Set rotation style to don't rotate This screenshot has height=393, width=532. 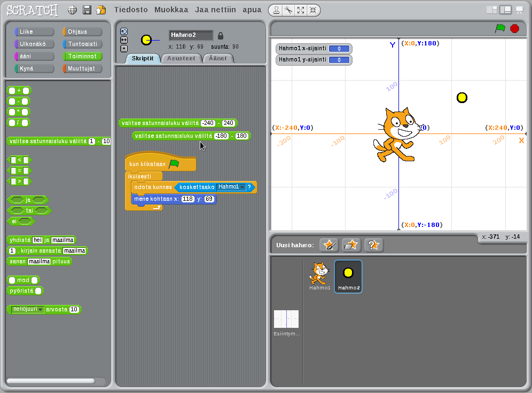point(124,49)
